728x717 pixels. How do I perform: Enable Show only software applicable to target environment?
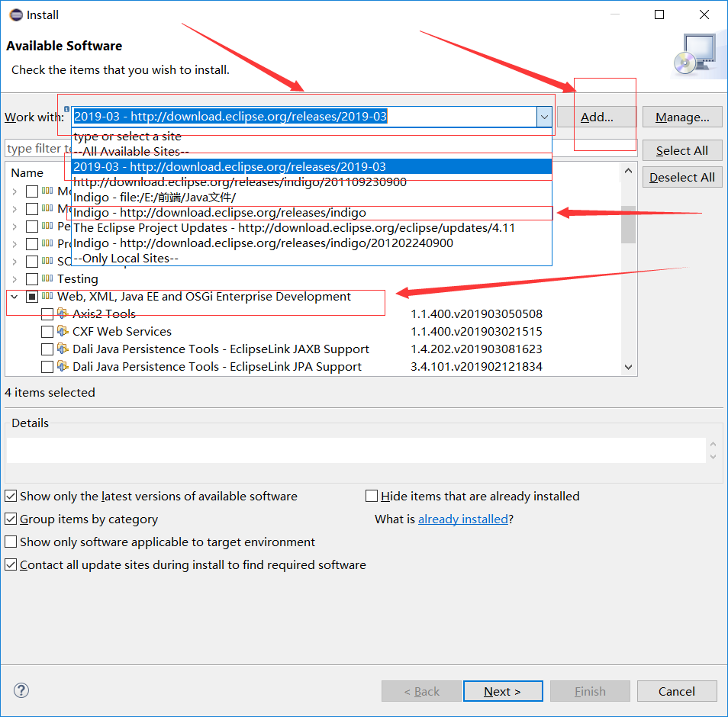(11, 542)
